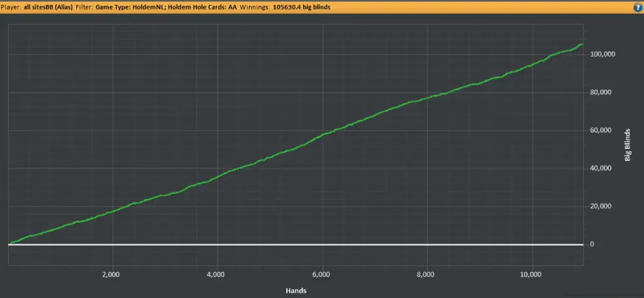
Task: Click the 'Hands' x-axis title
Action: (x=296, y=291)
